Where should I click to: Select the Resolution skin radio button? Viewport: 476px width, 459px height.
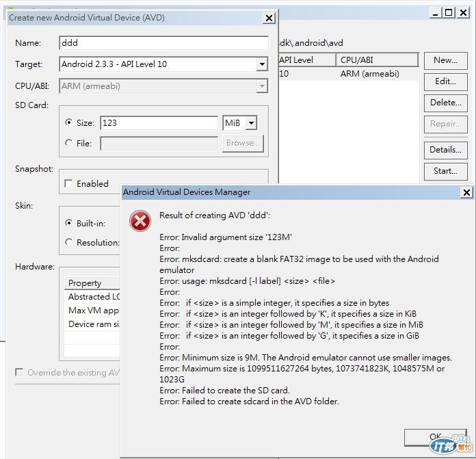click(69, 242)
